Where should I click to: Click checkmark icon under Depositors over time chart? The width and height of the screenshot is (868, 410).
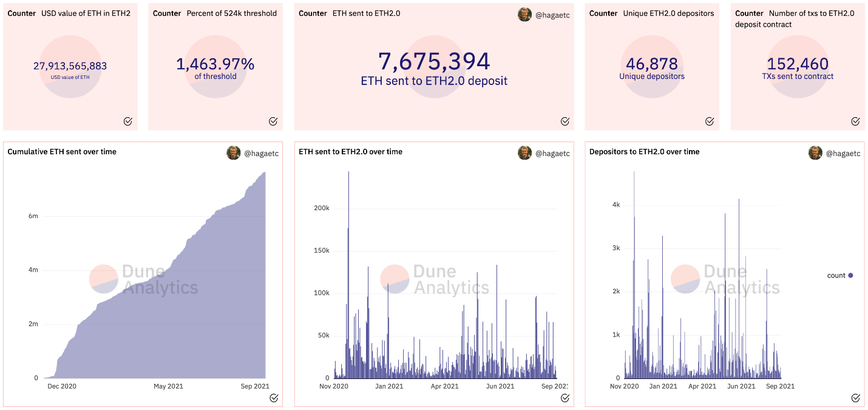[x=855, y=398]
